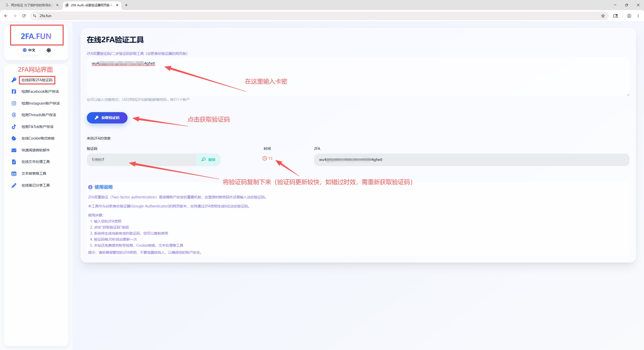Click the pencil icon for note sharing tool
644x350 pixels.
(14, 185)
